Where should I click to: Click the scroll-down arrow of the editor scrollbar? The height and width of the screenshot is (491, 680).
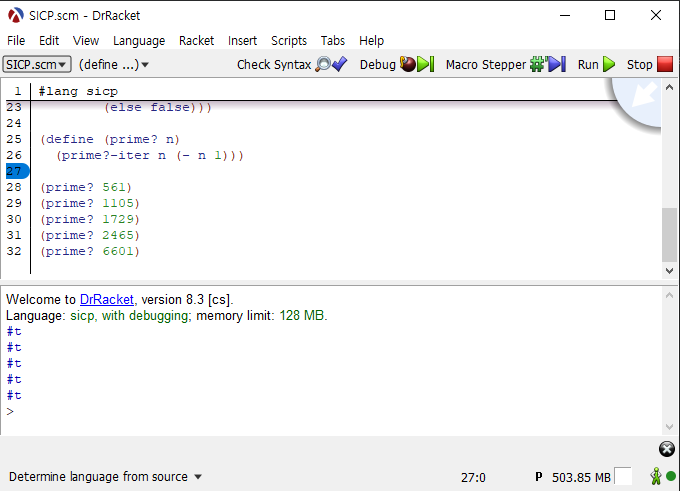[x=669, y=271]
